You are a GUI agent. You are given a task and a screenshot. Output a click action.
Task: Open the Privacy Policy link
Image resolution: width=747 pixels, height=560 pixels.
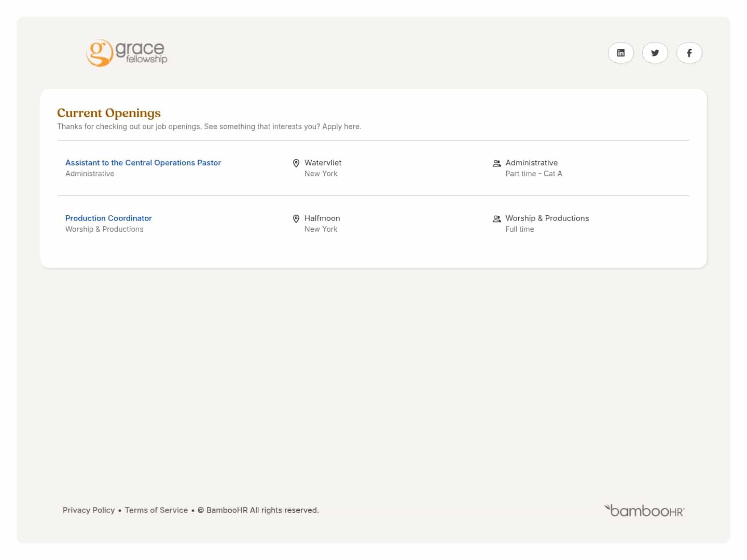point(89,510)
